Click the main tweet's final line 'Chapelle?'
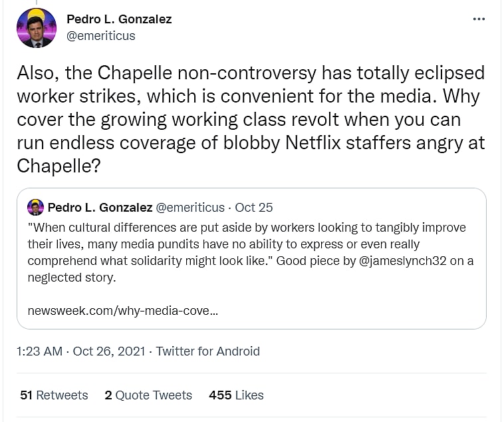 click(59, 165)
